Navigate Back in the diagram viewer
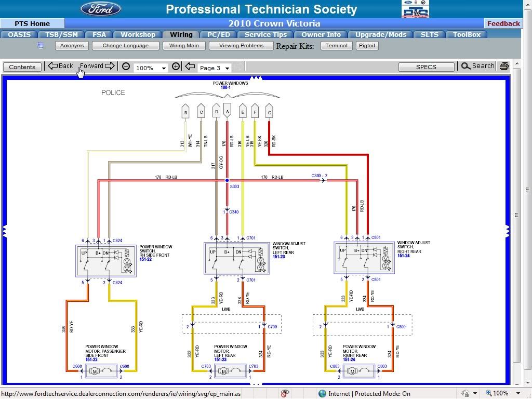 (60, 66)
